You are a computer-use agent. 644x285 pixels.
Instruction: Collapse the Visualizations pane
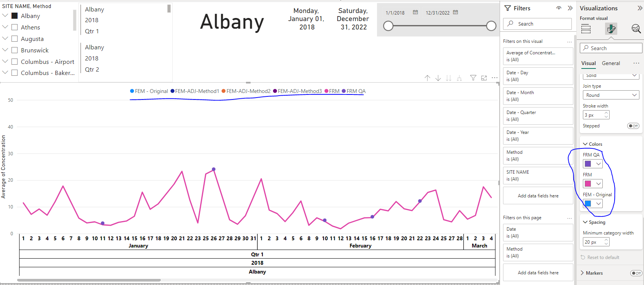click(640, 8)
